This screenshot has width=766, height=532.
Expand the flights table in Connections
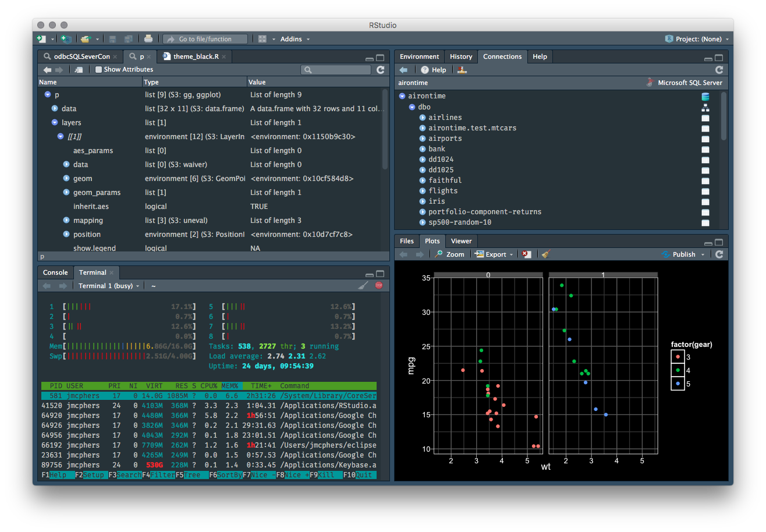423,191
